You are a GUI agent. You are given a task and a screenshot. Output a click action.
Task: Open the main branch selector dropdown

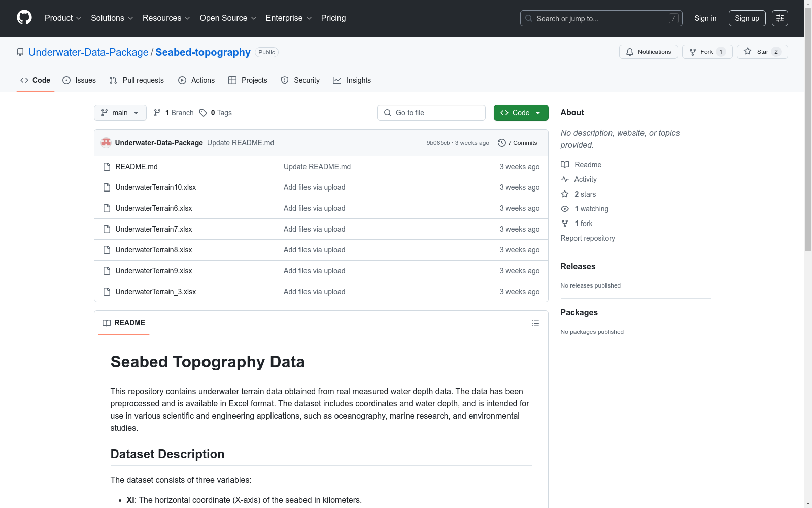click(120, 113)
